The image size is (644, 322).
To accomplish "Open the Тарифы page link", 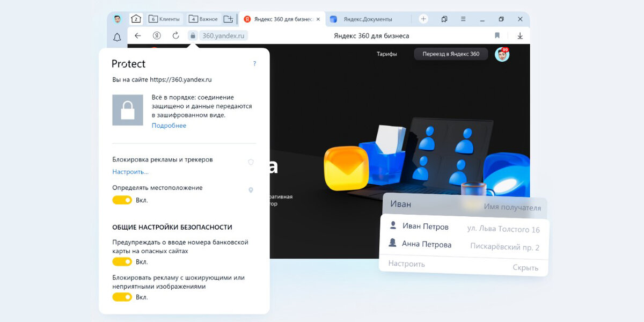I will point(386,54).
